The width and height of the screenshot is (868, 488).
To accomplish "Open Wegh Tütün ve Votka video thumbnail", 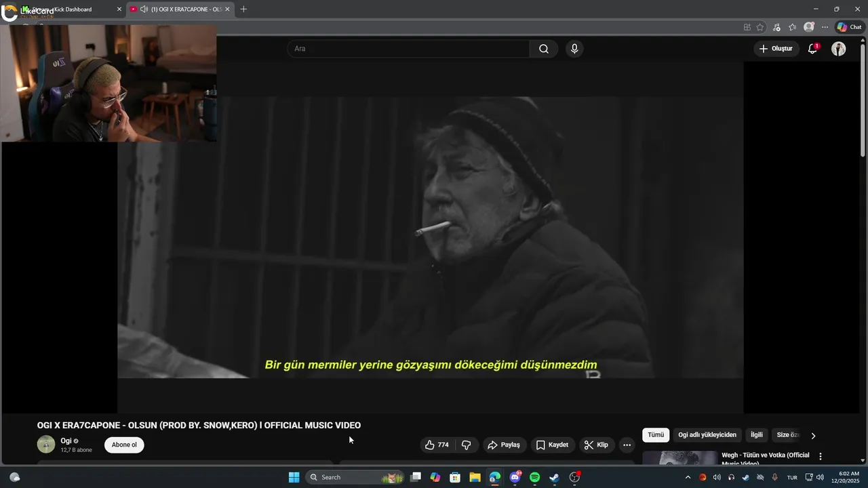I will tap(679, 459).
